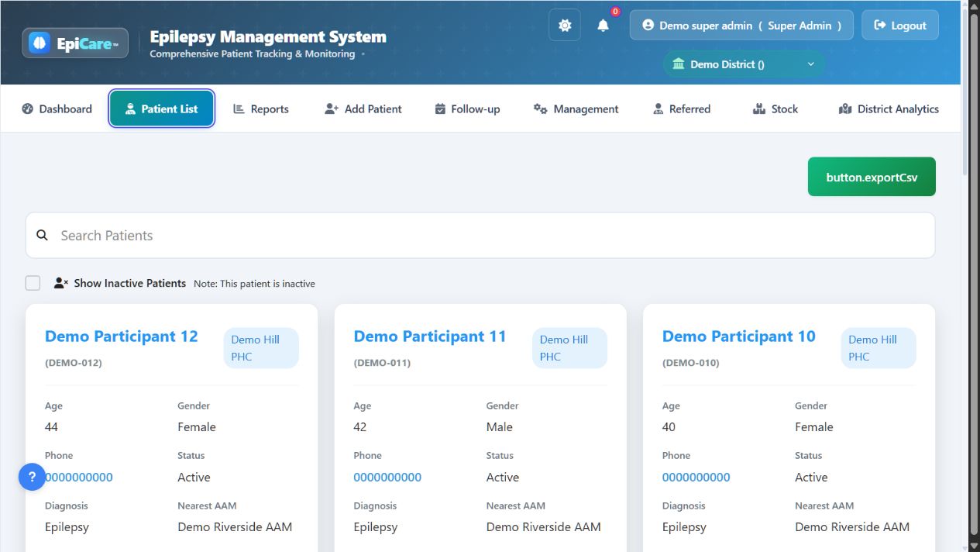Screen dimensions: 980x552
Task: Click the (DEMO-012) patient ID text
Action: pos(74,363)
